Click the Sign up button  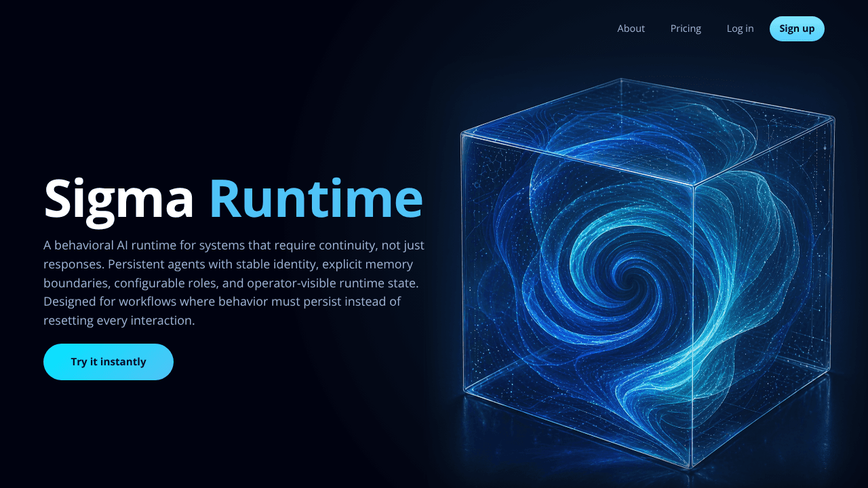[797, 28]
